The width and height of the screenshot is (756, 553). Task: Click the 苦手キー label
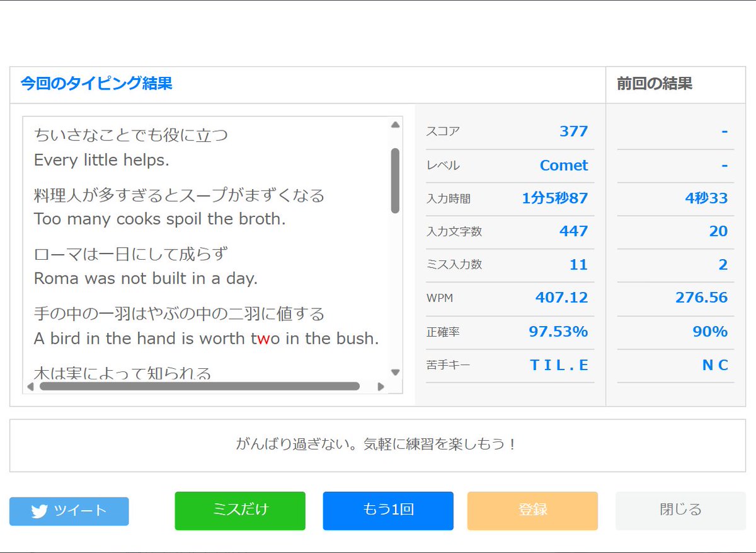coord(449,365)
